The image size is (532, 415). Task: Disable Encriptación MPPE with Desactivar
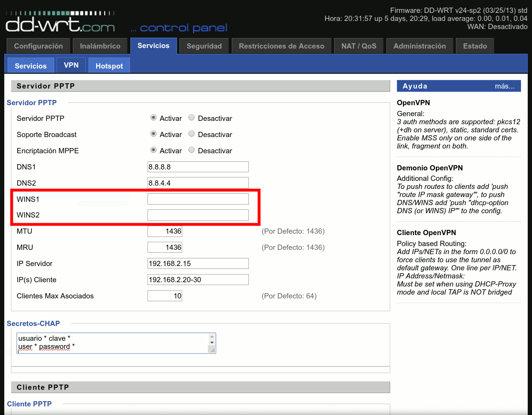(192, 150)
